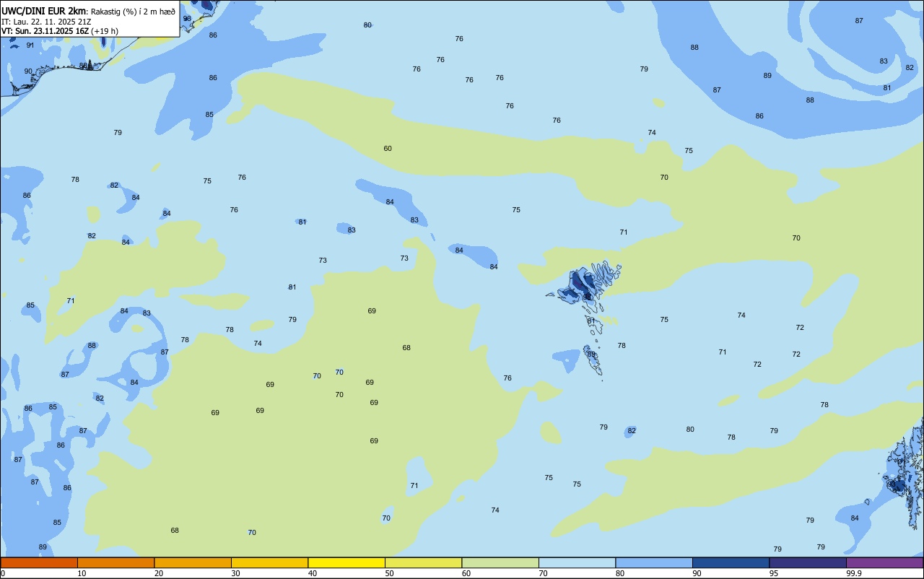Click the 70–80 pale blue legend swatch
Image resolution: width=924 pixels, height=579 pixels.
tap(577, 562)
